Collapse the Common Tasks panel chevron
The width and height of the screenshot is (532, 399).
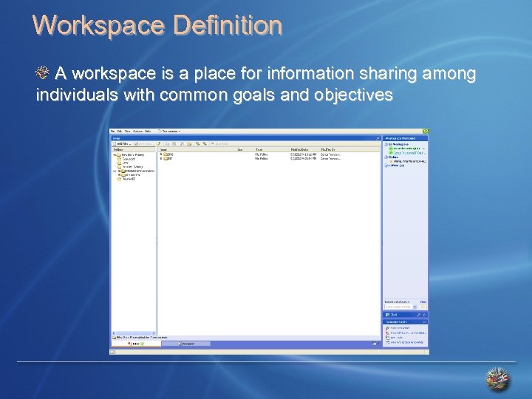tap(424, 321)
